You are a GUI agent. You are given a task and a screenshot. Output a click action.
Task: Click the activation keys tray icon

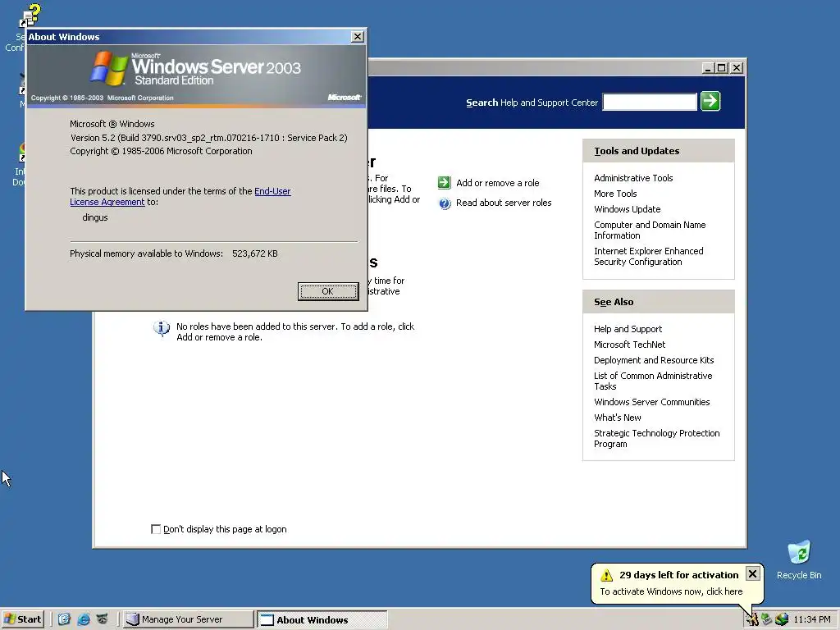coord(752,619)
